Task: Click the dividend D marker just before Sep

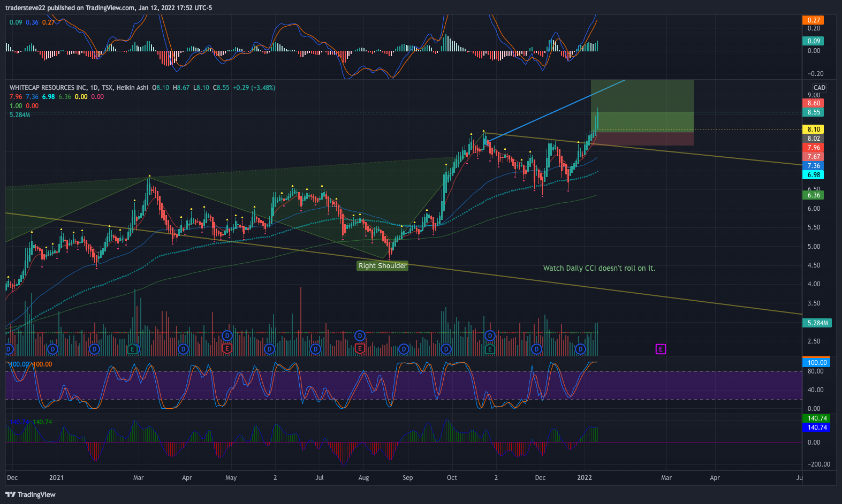Action: click(404, 349)
